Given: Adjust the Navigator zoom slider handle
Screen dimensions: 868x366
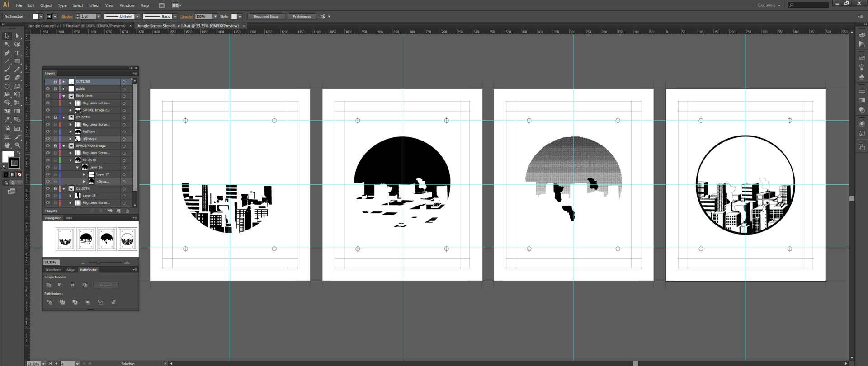Looking at the screenshot, I should 99,263.
